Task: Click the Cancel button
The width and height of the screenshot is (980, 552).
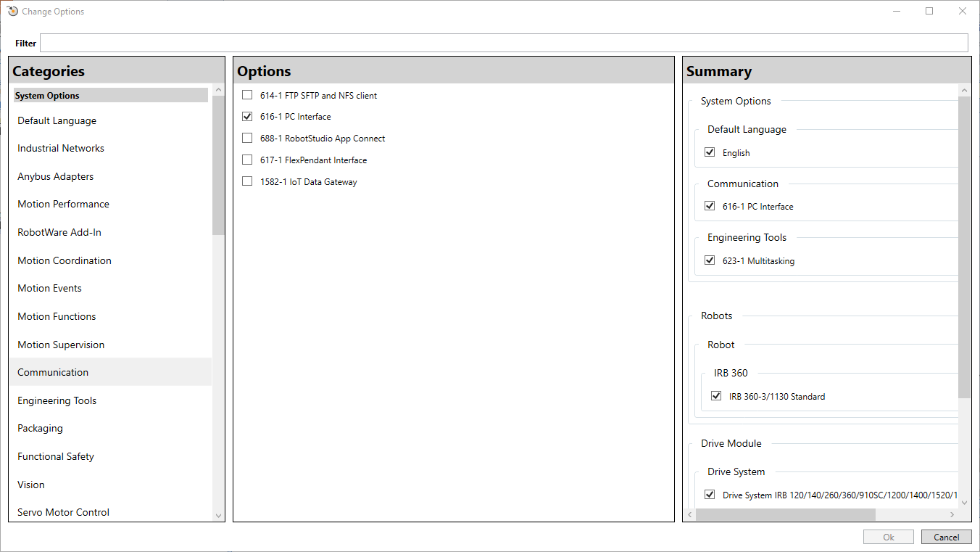Action: coord(946,537)
